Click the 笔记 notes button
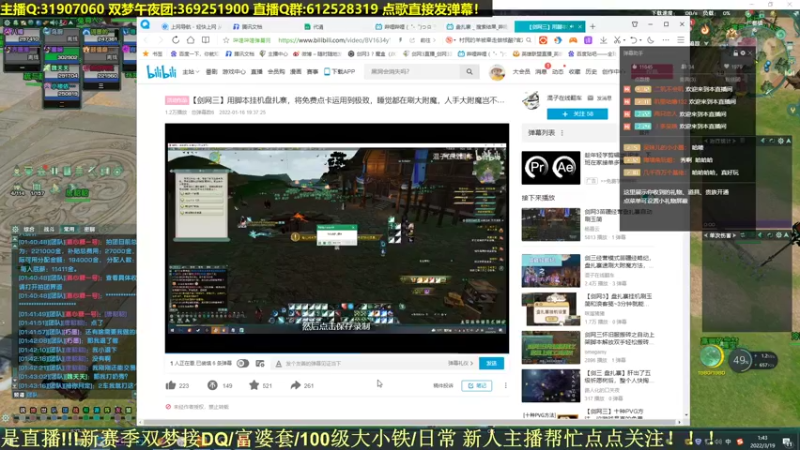 [x=477, y=386]
